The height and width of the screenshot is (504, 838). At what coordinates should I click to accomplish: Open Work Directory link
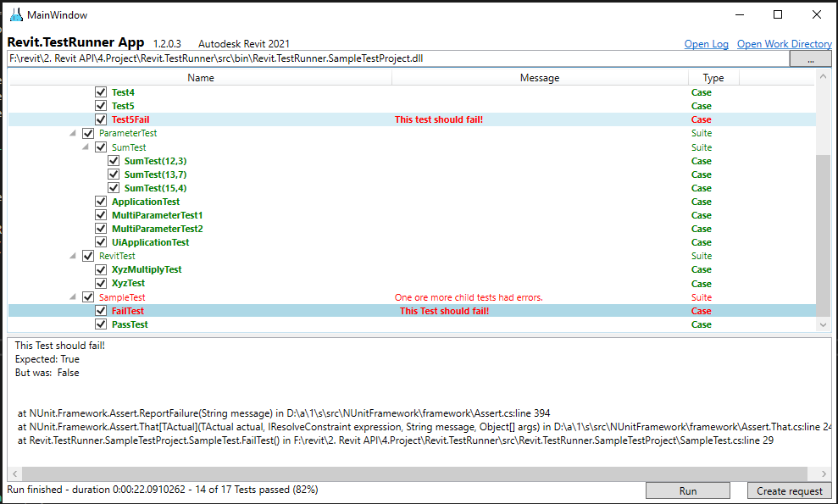(x=784, y=44)
